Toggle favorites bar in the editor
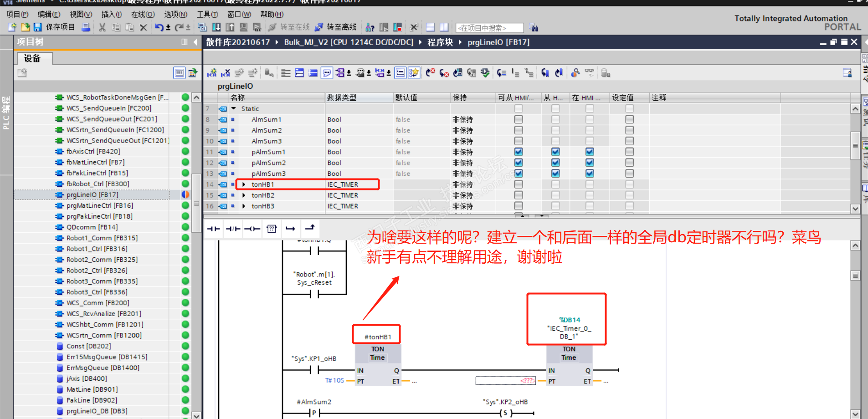Viewport: 868px width, 419px height. click(x=414, y=73)
